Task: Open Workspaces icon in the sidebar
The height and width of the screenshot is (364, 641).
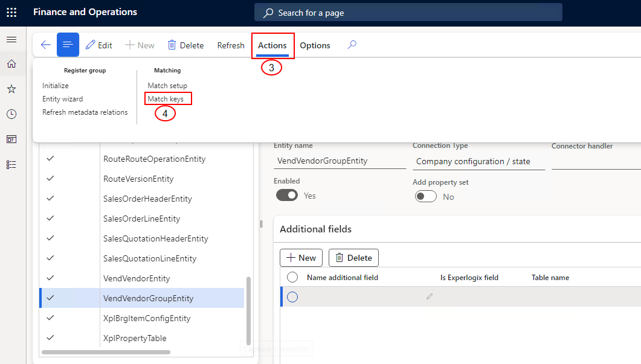Action: tap(11, 139)
